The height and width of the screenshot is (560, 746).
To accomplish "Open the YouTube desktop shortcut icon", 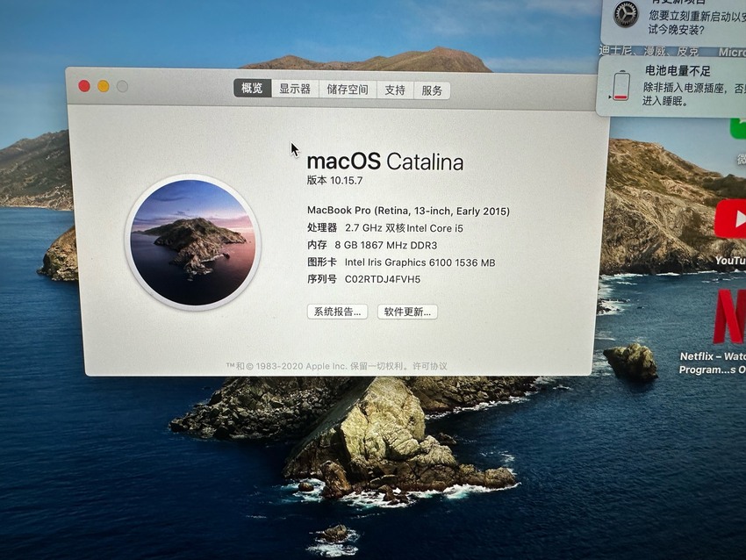I will 731,219.
